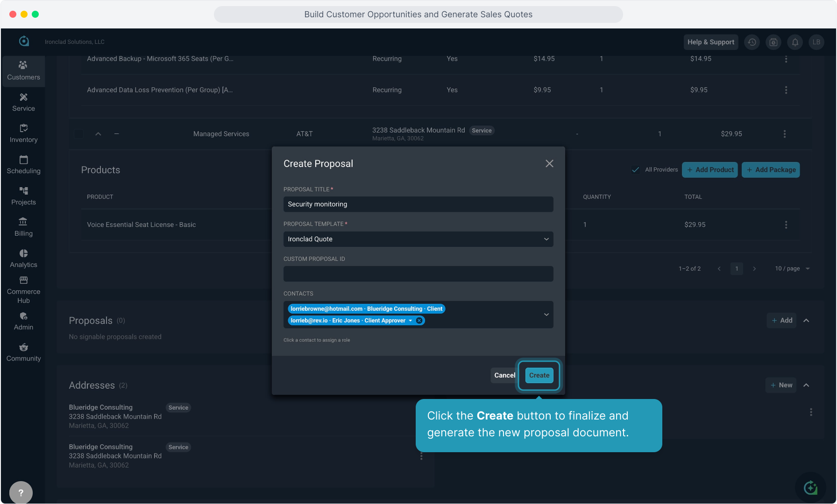Collapse the Managed Services row chevron

pyautogui.click(x=98, y=134)
